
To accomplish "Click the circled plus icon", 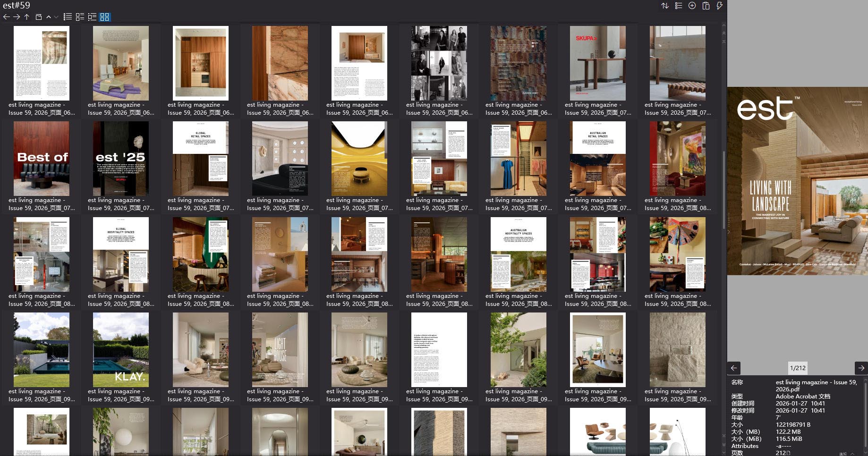I will click(x=692, y=6).
